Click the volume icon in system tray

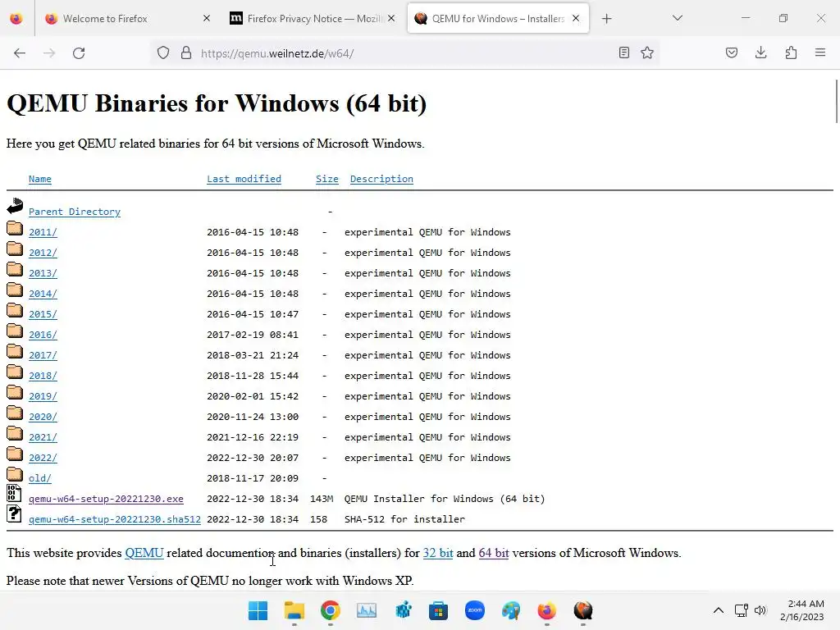click(760, 610)
